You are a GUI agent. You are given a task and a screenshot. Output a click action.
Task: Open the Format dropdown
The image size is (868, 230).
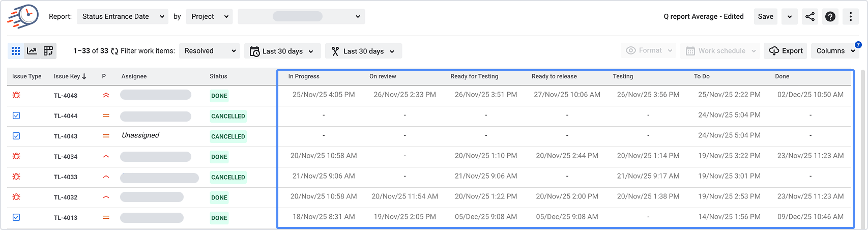point(649,51)
